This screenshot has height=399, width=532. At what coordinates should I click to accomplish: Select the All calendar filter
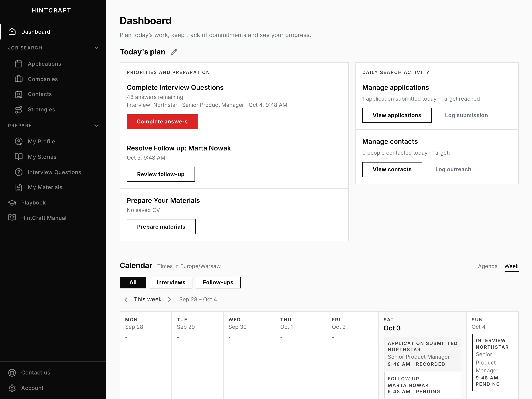point(133,282)
